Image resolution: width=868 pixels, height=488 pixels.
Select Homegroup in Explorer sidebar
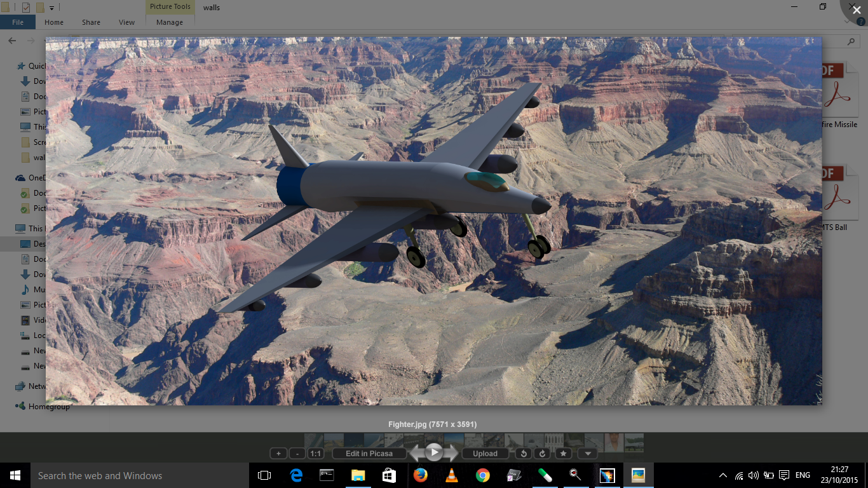43,407
